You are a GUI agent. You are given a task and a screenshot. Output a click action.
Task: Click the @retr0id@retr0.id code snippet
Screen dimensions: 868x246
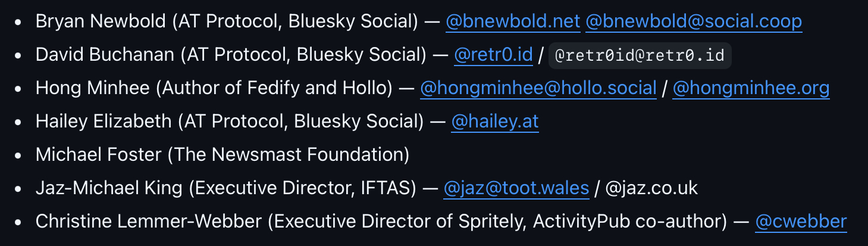pos(640,56)
